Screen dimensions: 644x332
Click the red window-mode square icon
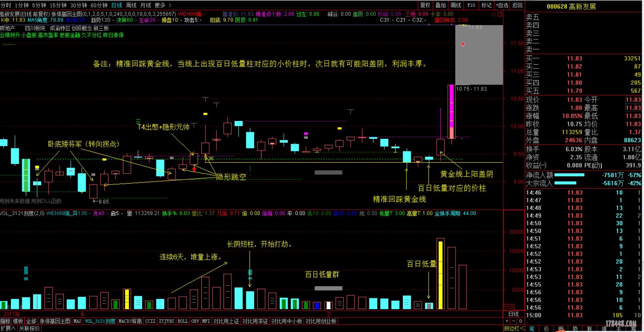(x=500, y=14)
